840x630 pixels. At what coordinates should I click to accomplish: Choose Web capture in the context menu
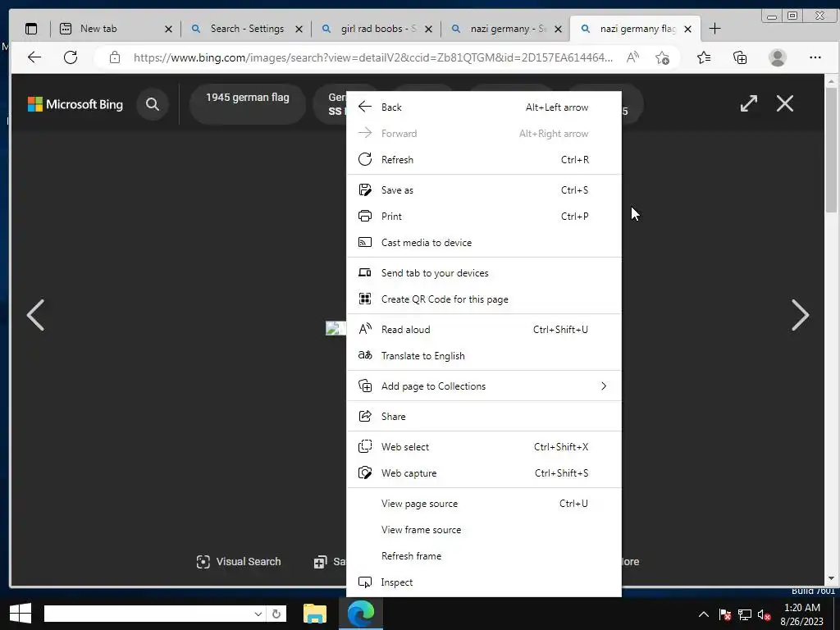point(484,473)
